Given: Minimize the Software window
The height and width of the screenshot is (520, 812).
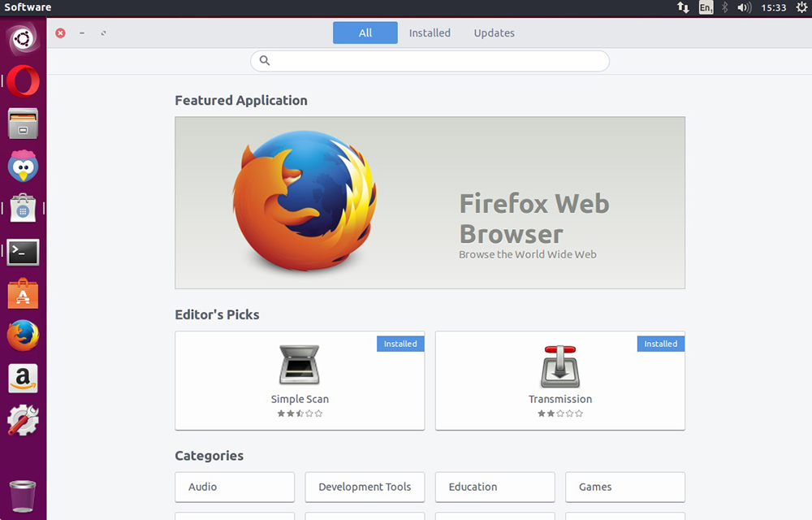Looking at the screenshot, I should coord(82,33).
